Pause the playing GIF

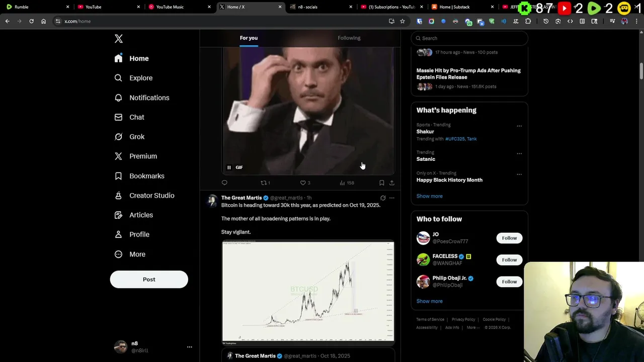coord(229,167)
